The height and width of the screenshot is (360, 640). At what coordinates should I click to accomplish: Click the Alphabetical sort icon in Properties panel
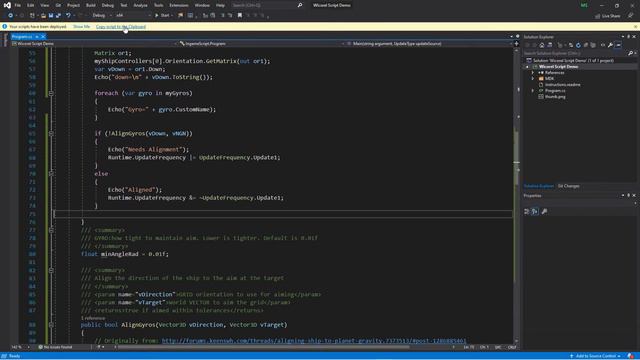(x=535, y=211)
